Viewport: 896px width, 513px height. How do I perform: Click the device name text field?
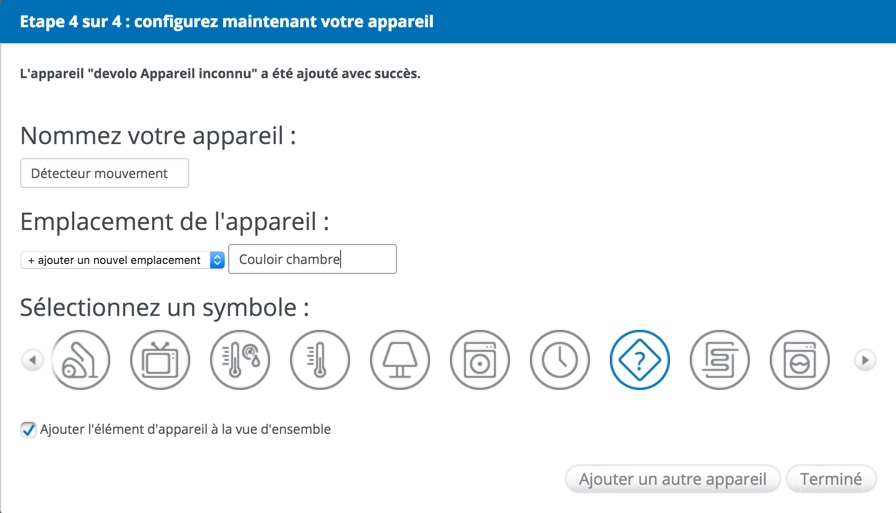point(104,173)
